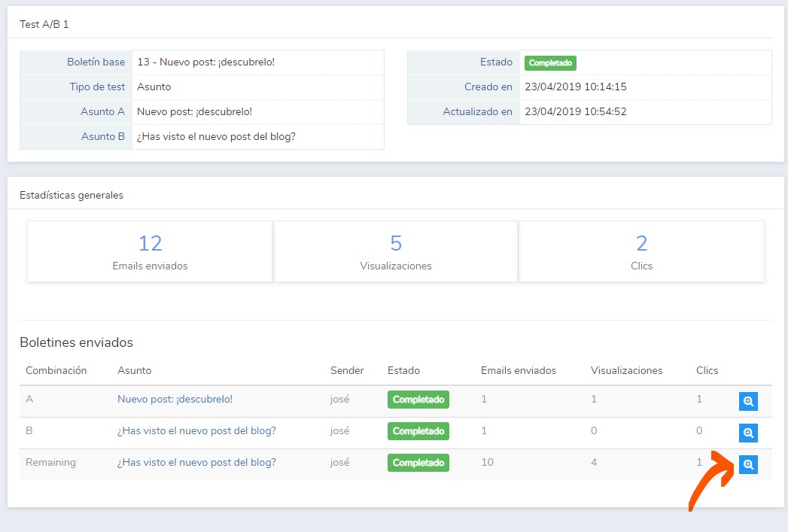The width and height of the screenshot is (788, 532).
Task: Click combination cell 'B'
Action: tap(29, 430)
